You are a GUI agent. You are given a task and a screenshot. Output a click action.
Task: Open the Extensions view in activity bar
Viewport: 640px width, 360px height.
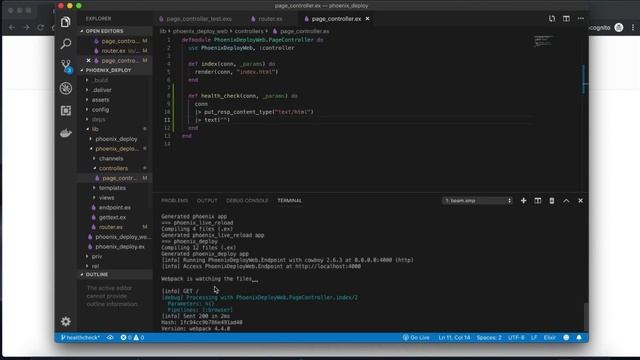(x=65, y=111)
